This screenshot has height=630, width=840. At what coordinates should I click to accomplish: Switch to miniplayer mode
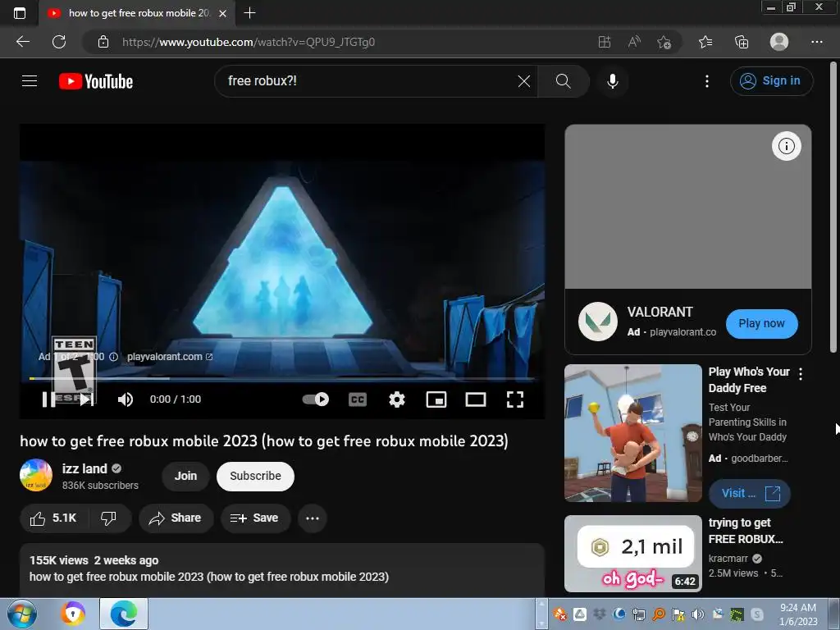[436, 399]
